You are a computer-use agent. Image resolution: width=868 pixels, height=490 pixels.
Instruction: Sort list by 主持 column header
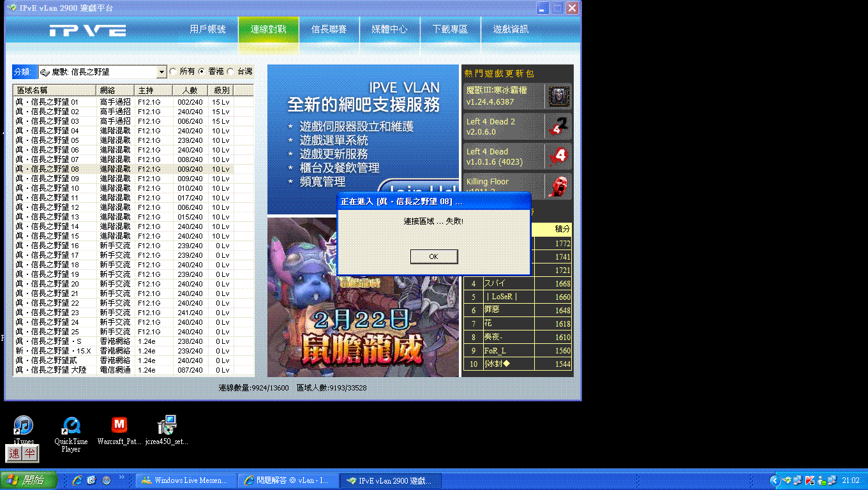pos(153,91)
